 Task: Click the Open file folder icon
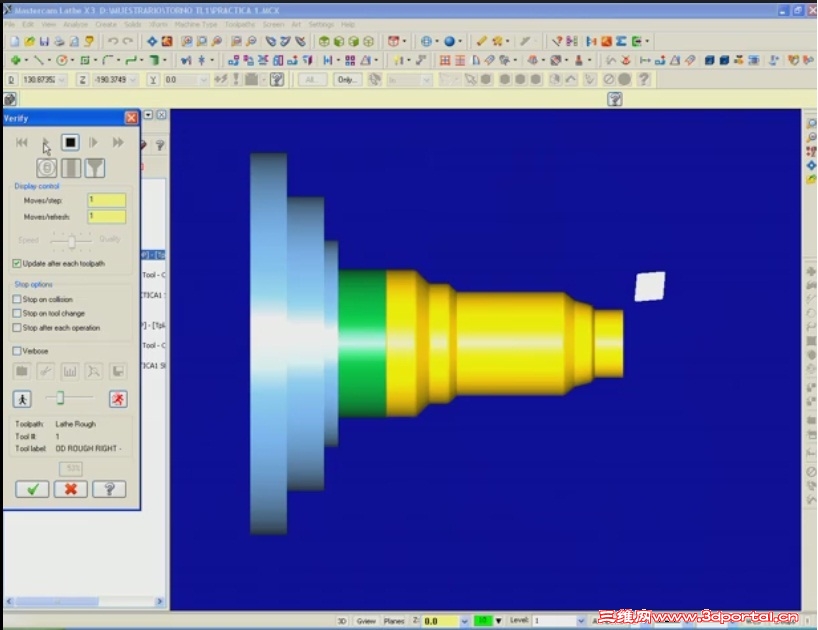(30, 41)
